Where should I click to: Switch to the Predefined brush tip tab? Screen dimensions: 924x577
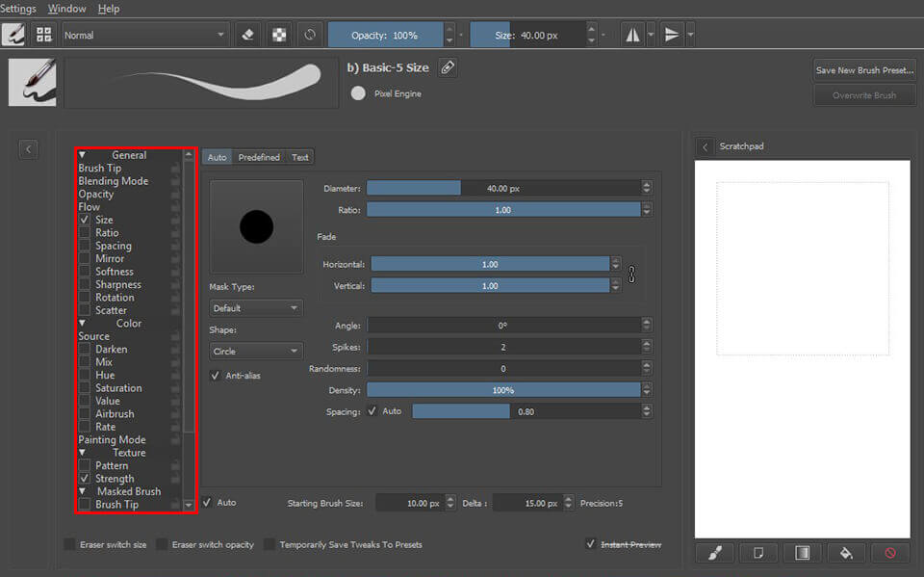pyautogui.click(x=259, y=156)
